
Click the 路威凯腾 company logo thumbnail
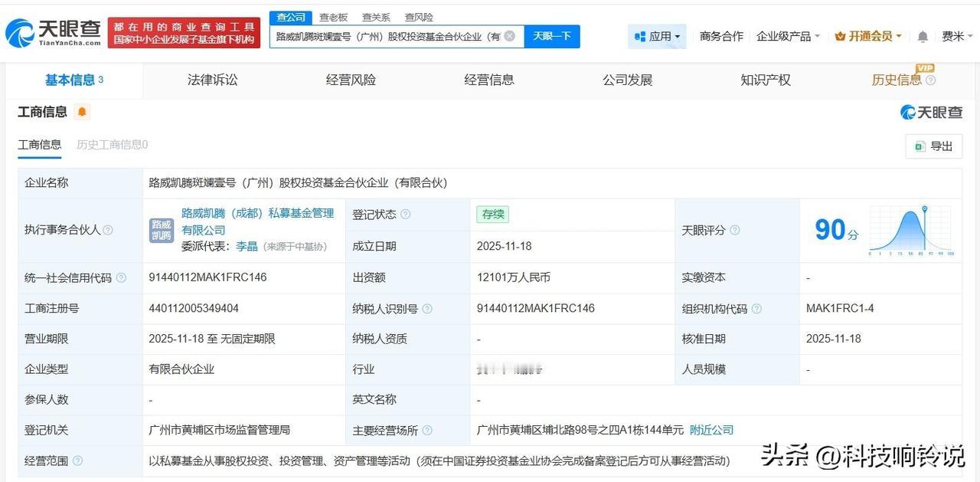point(162,230)
